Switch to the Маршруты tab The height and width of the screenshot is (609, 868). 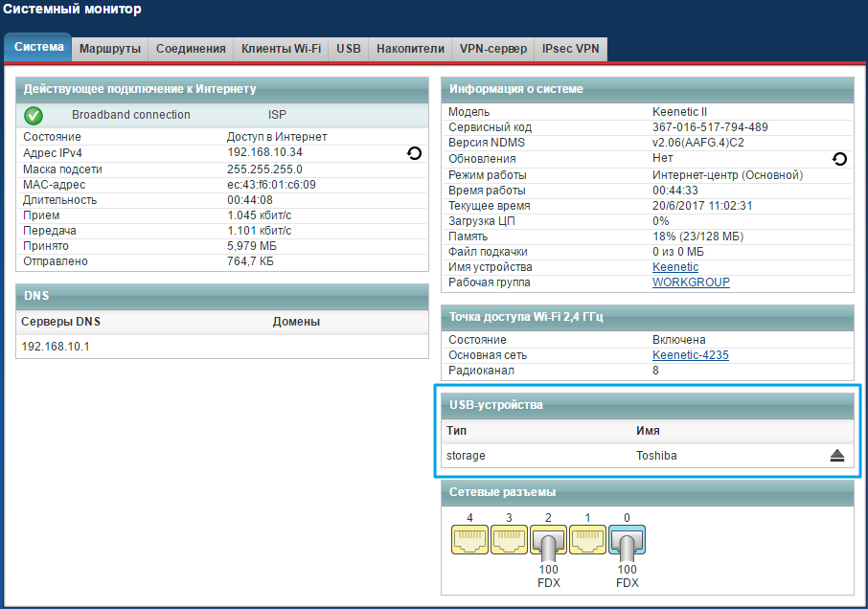tap(110, 48)
